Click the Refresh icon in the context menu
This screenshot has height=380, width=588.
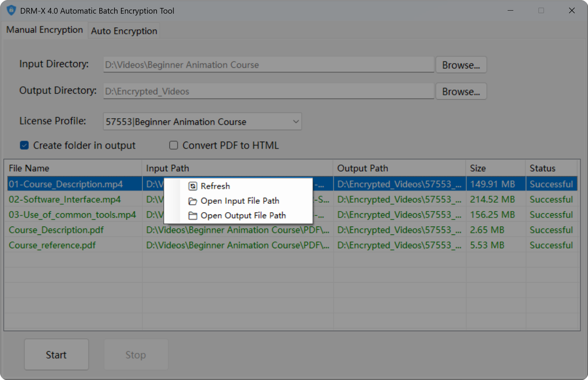193,186
